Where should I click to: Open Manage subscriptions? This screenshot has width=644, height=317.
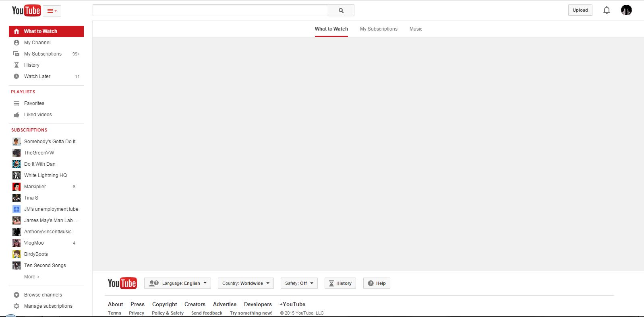click(x=46, y=306)
